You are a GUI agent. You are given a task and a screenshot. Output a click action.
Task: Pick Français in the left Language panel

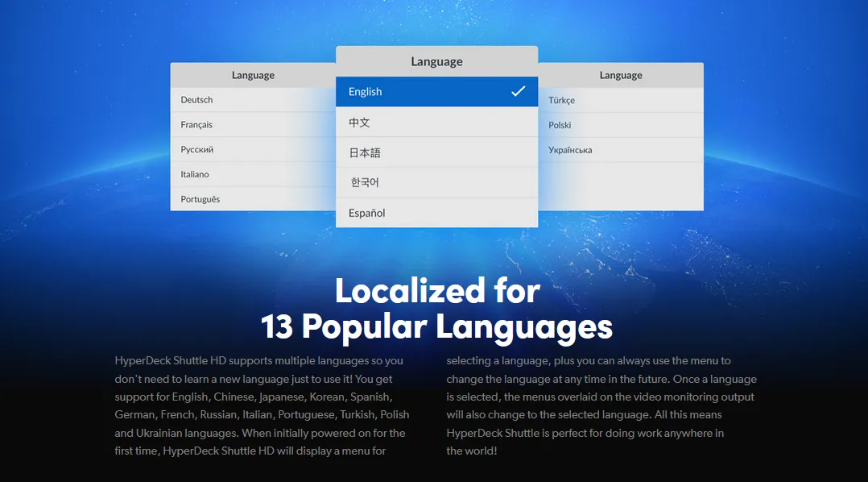point(253,125)
